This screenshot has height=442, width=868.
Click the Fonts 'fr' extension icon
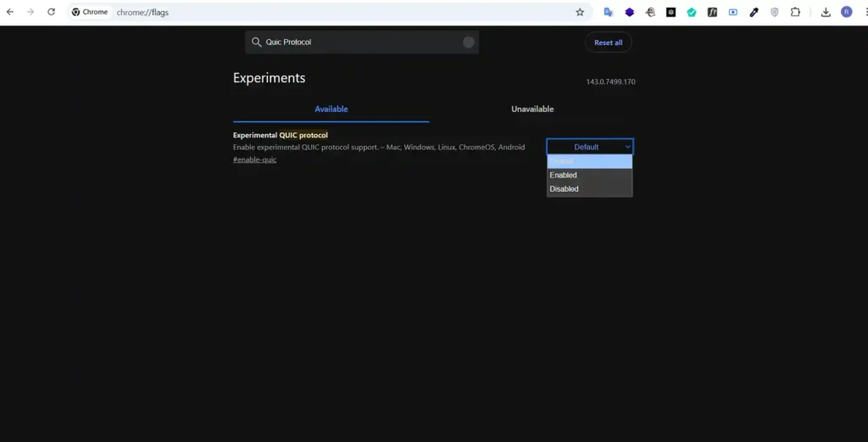(712, 12)
